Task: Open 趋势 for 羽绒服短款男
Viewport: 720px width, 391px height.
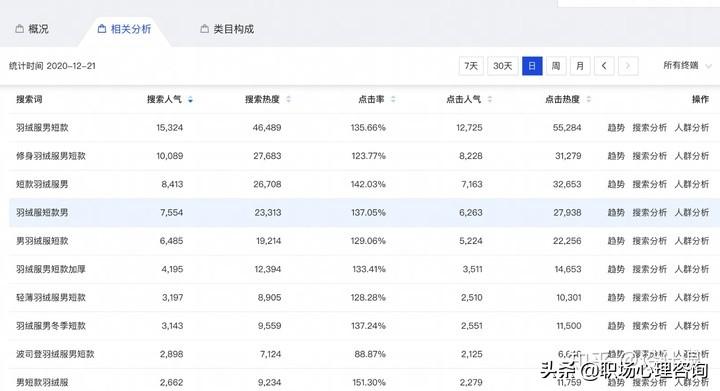Action: pyautogui.click(x=616, y=212)
